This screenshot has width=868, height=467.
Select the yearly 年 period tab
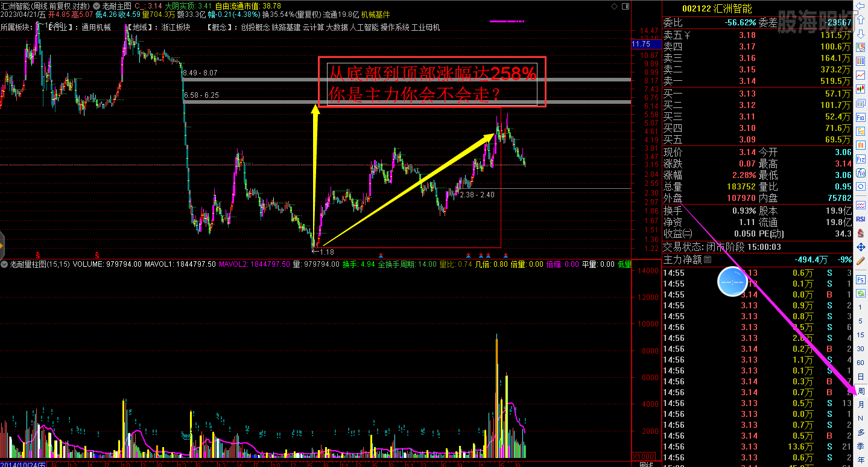tap(861, 460)
